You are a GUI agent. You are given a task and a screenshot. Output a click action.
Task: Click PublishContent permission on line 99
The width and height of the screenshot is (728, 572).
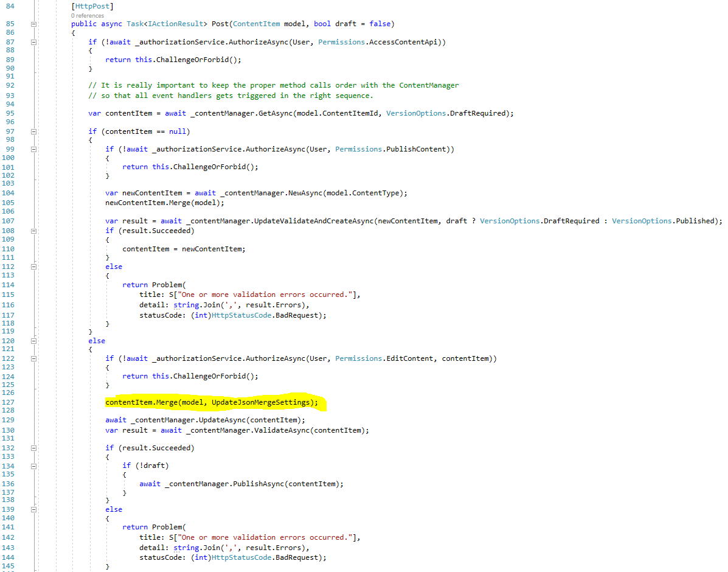pyautogui.click(x=415, y=149)
